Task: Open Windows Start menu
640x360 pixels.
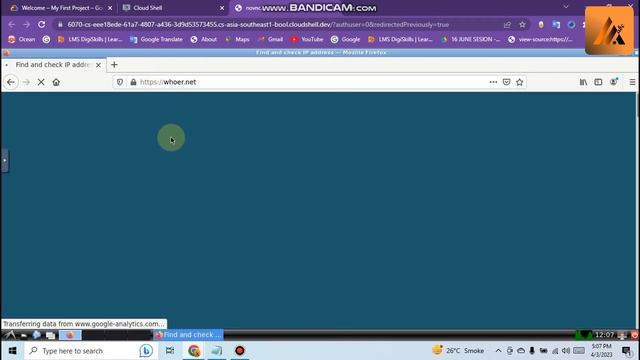Action: tap(12, 351)
